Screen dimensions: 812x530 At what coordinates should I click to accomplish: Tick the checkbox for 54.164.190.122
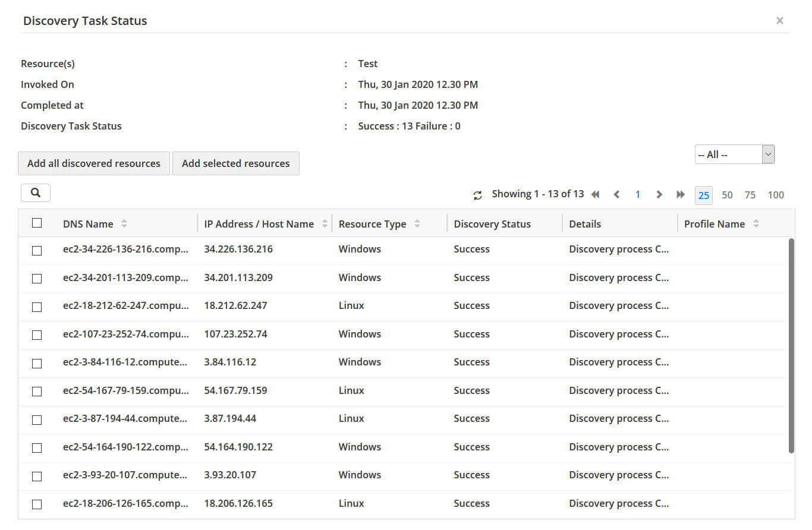[37, 447]
